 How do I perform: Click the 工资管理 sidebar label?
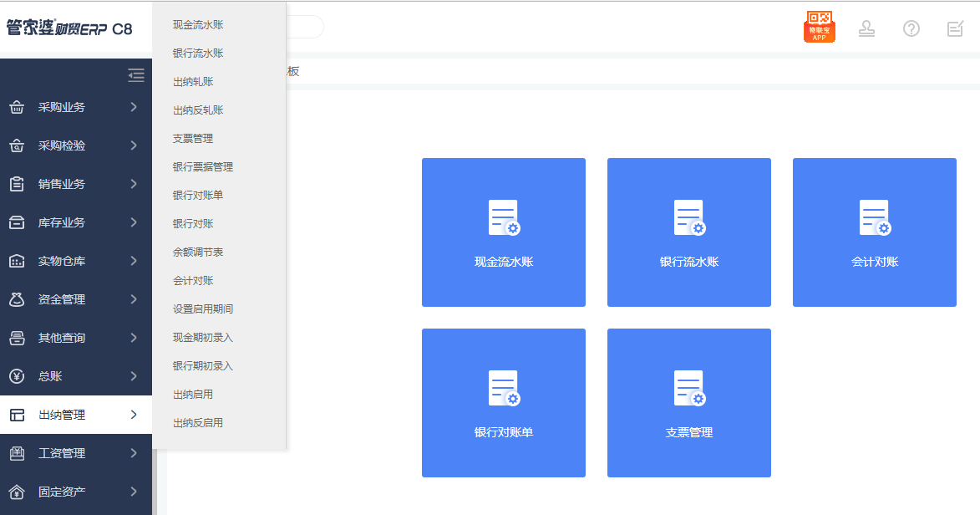click(x=61, y=453)
